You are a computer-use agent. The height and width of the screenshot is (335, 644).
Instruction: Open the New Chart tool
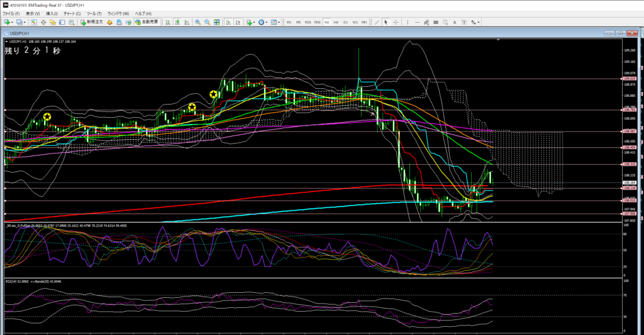click(6, 22)
